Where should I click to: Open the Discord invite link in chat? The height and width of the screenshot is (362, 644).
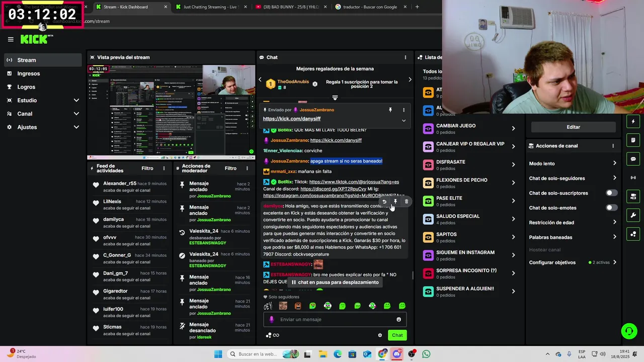pyautogui.click(x=334, y=189)
